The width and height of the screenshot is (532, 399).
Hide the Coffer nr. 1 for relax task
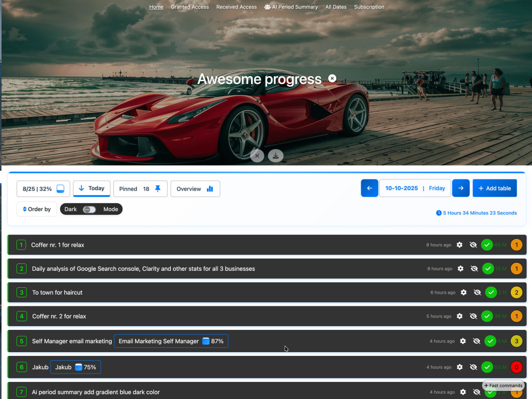tap(473, 245)
